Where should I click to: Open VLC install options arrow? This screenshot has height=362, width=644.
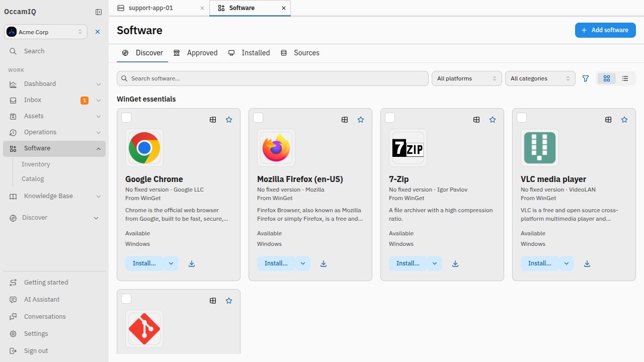click(x=567, y=263)
